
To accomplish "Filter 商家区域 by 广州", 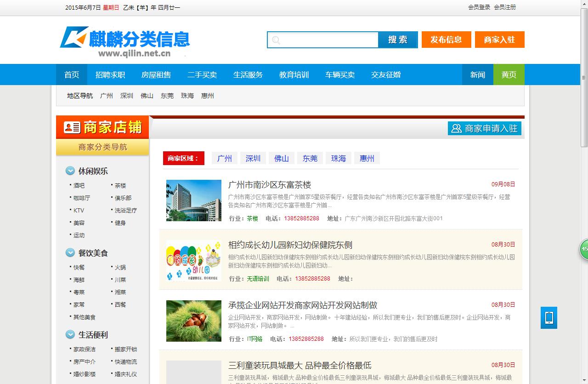I will [225, 158].
